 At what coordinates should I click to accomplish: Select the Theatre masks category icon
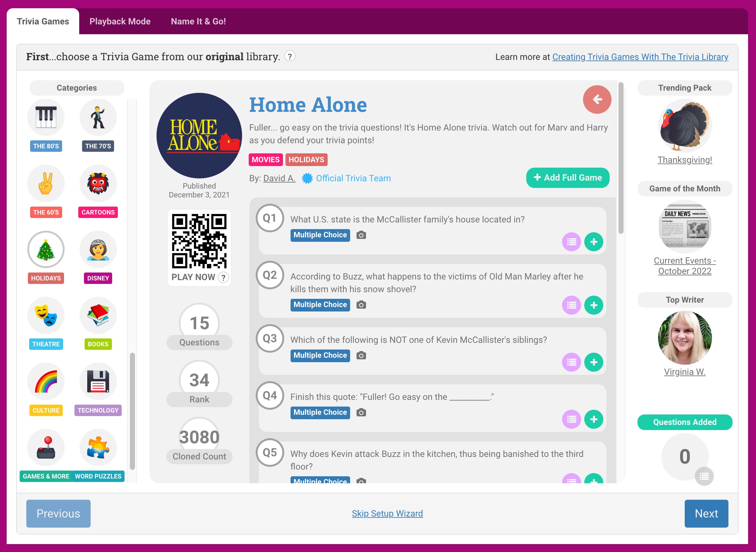46,315
